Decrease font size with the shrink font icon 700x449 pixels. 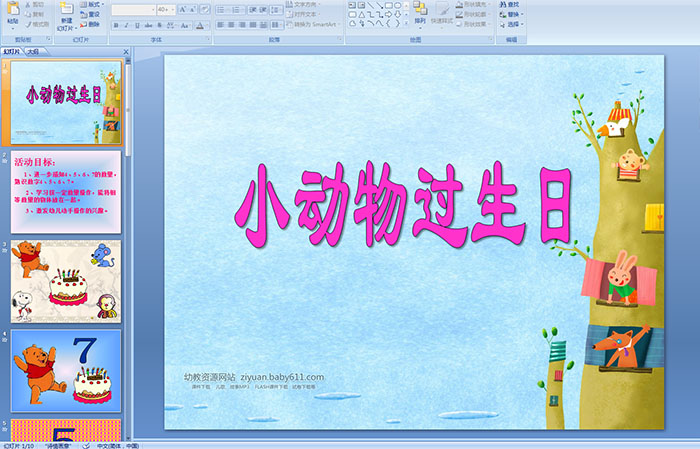[192, 9]
